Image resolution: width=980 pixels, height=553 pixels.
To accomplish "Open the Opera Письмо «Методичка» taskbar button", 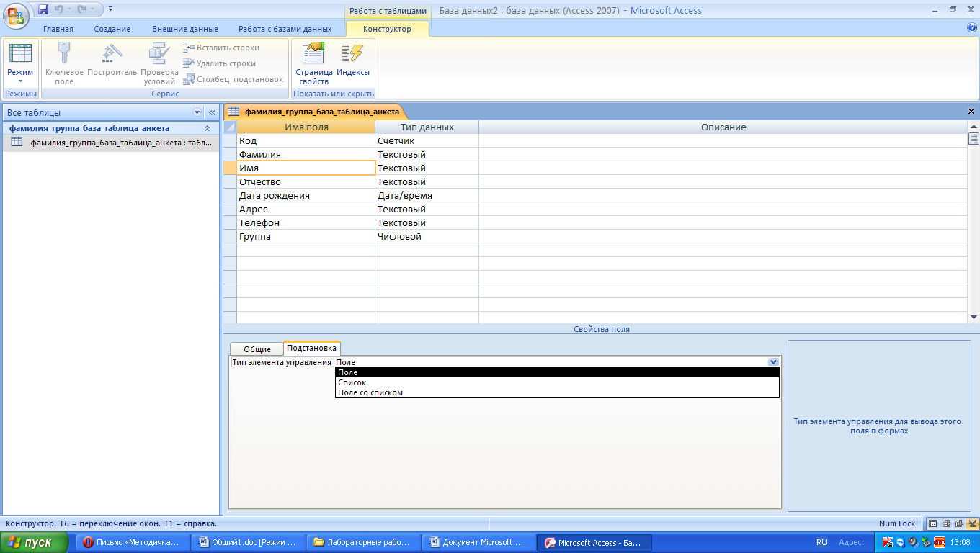I will tap(133, 543).
